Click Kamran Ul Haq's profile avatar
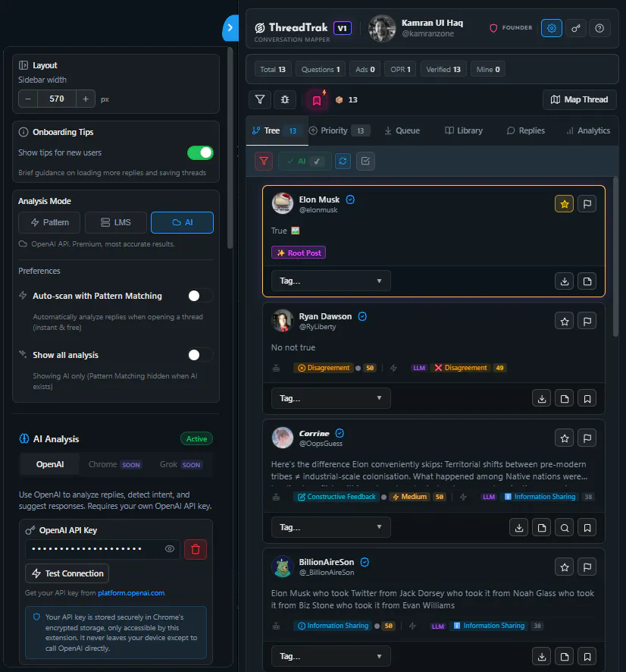Viewport: 626px width, 672px height. (382, 28)
